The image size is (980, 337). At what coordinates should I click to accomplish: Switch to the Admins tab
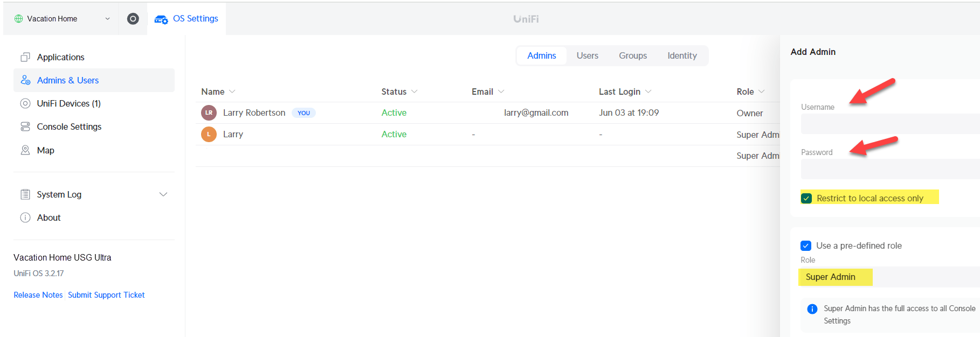click(541, 55)
